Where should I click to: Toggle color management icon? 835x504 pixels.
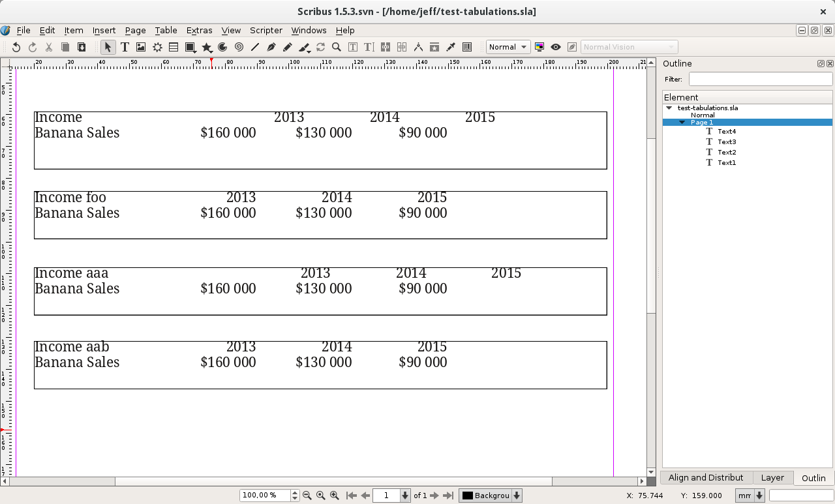539,47
